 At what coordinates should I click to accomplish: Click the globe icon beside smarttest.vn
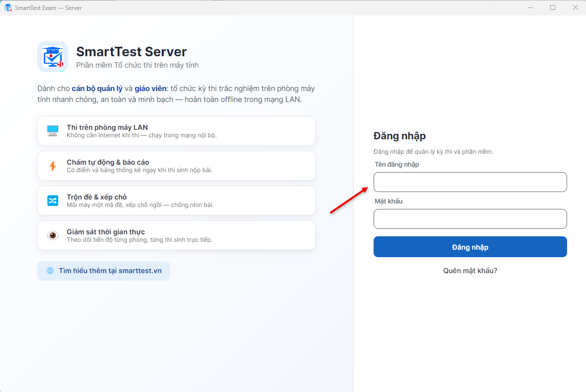(x=50, y=271)
